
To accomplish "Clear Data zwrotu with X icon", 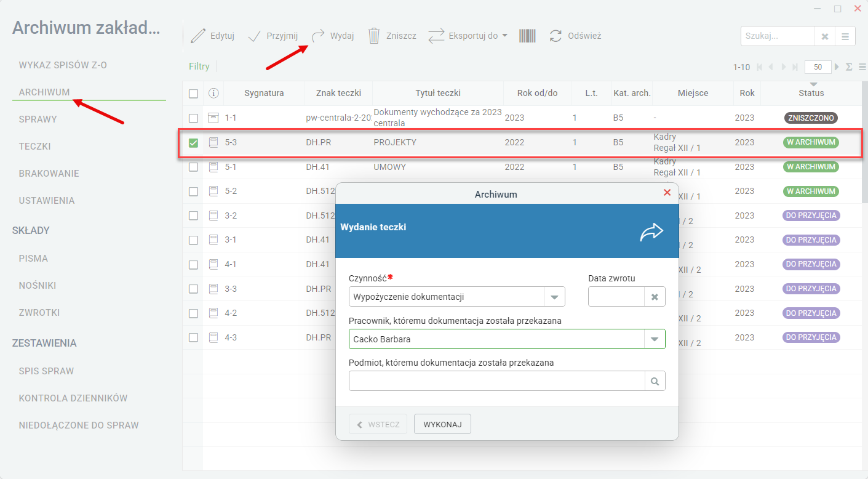I will point(655,297).
